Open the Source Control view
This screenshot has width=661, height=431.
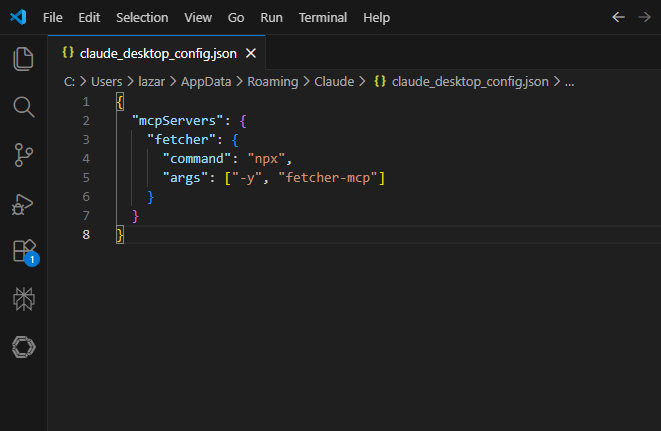[24, 155]
